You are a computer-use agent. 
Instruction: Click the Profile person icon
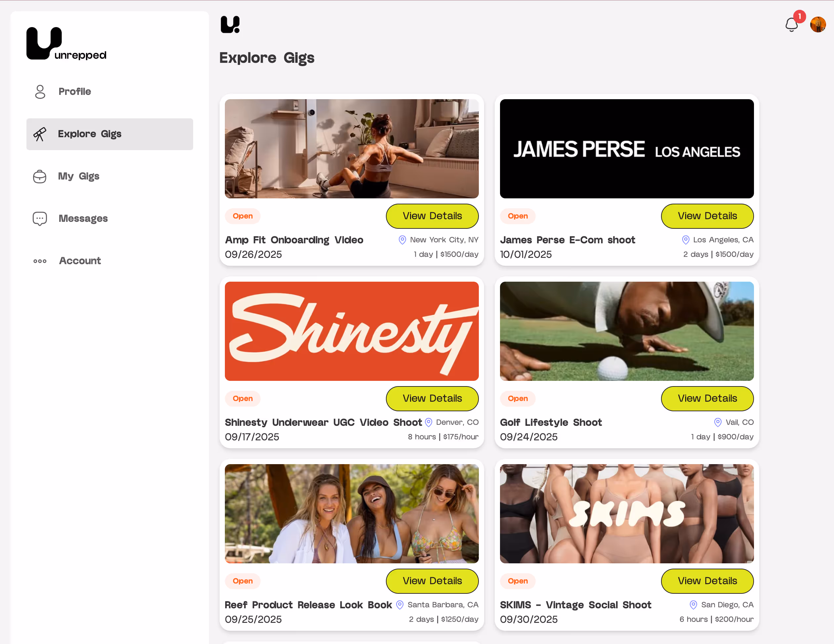click(40, 92)
